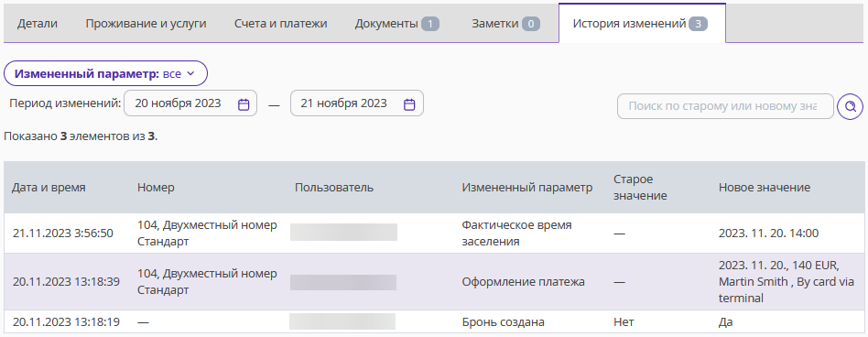Click Фактическое время заселения cell

(x=516, y=234)
